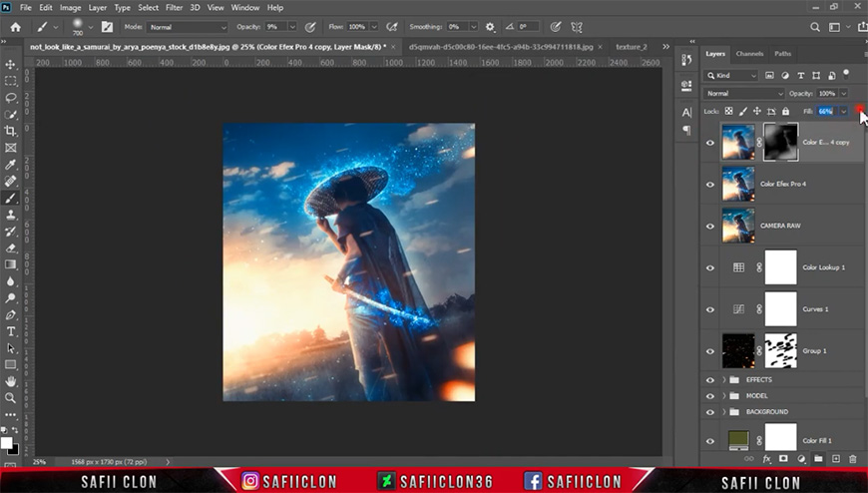Expand the EFFECTS group

click(724, 380)
